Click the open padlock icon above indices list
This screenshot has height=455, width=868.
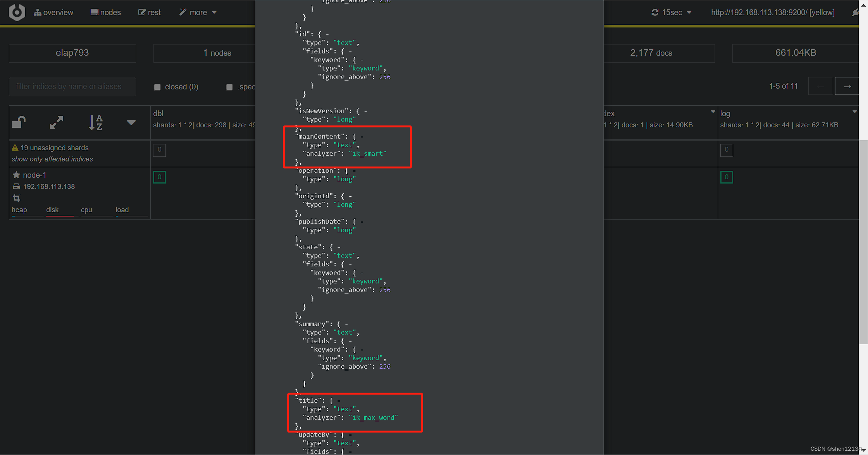(x=19, y=122)
